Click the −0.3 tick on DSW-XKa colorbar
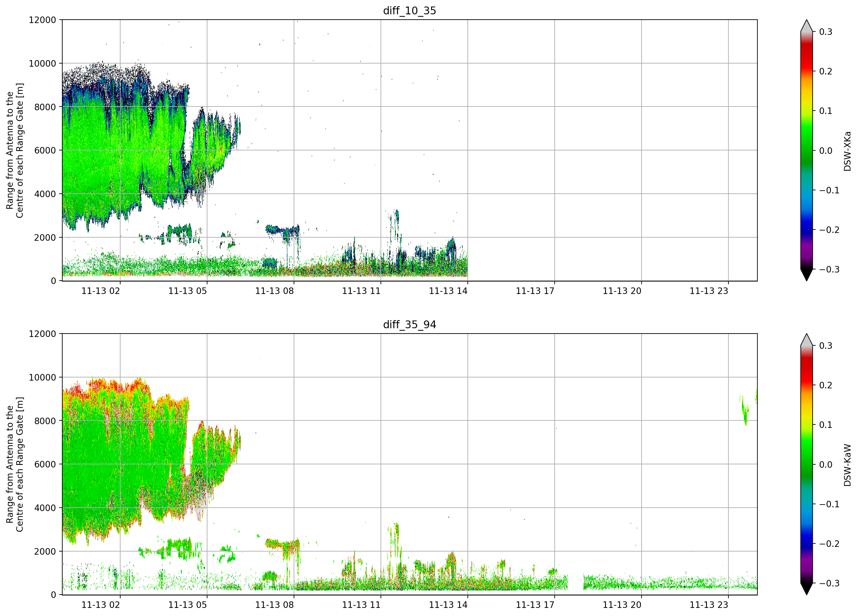Image resolution: width=858 pixels, height=616 pixels. point(829,270)
